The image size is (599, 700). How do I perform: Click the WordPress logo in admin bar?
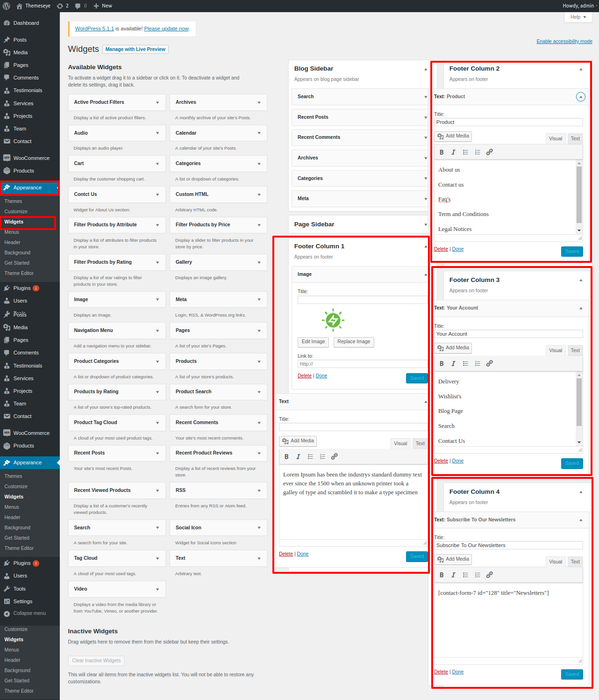point(7,6)
